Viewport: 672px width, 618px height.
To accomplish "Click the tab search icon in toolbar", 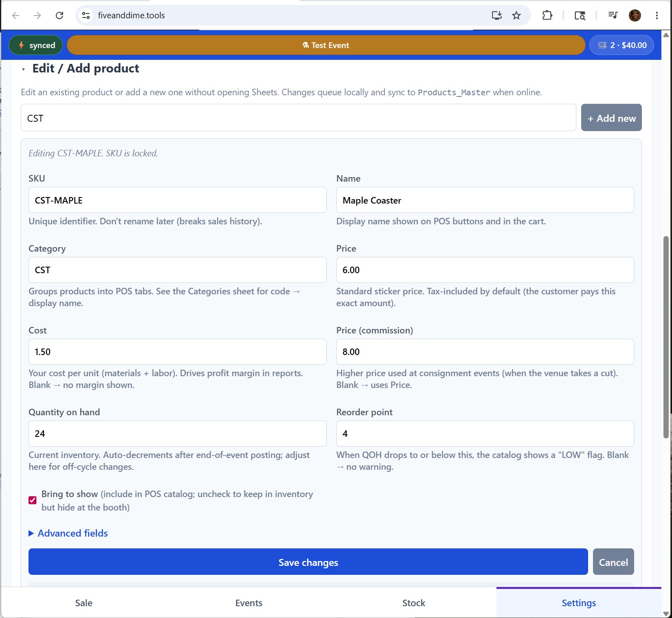I will 580,15.
